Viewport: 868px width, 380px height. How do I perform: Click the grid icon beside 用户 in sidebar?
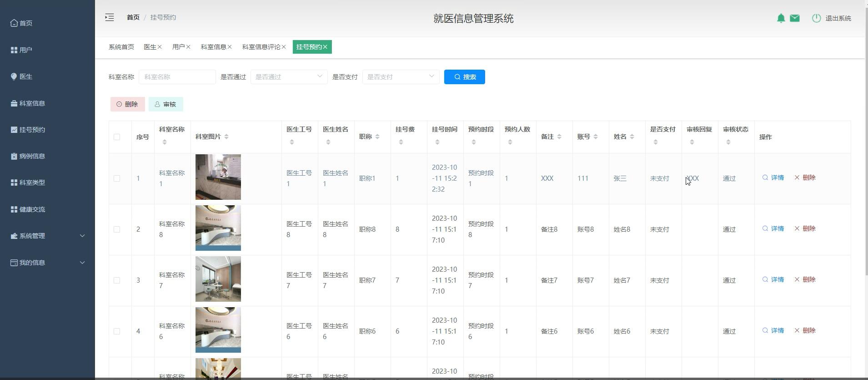click(14, 50)
